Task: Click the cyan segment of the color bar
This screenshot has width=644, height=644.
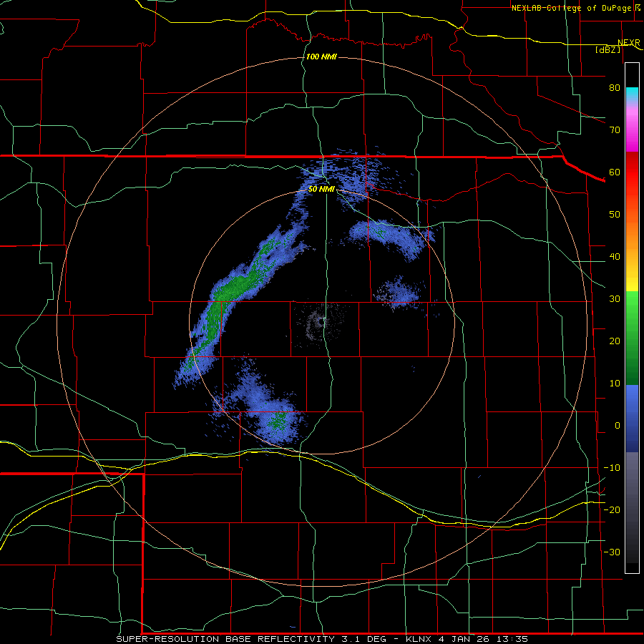Action: click(x=632, y=94)
